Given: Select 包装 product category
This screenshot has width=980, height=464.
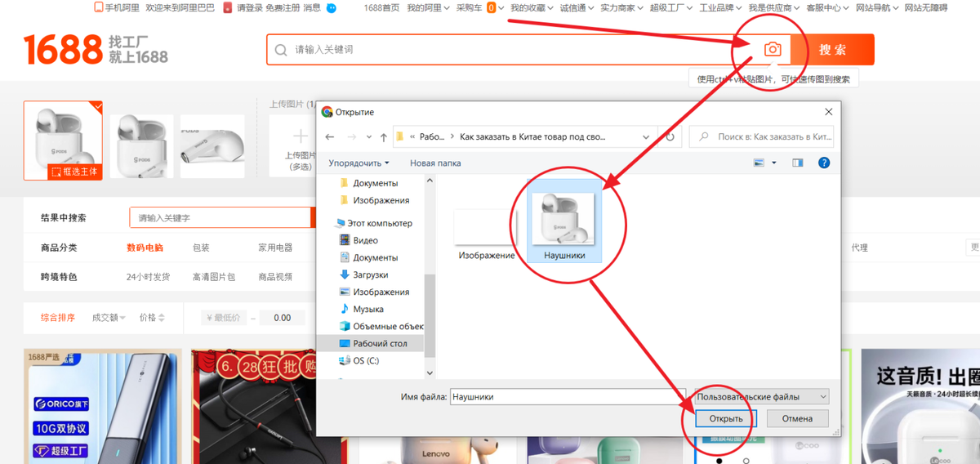Looking at the screenshot, I should (x=201, y=248).
